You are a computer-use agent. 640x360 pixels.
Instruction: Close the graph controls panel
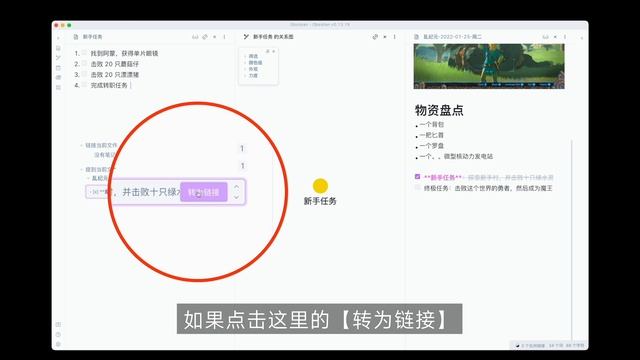click(273, 51)
